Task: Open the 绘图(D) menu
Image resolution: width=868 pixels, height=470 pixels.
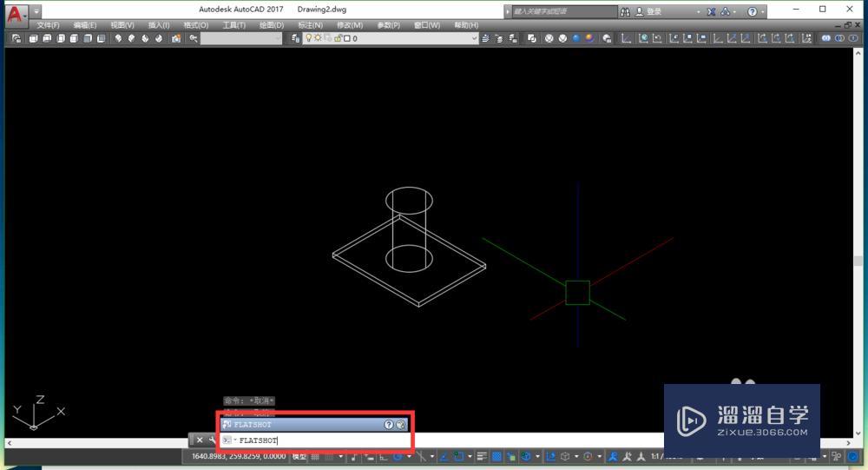Action: pos(271,25)
